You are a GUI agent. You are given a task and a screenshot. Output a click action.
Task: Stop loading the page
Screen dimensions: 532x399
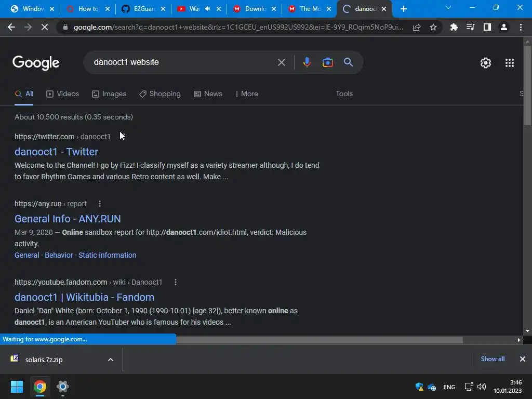(x=45, y=27)
